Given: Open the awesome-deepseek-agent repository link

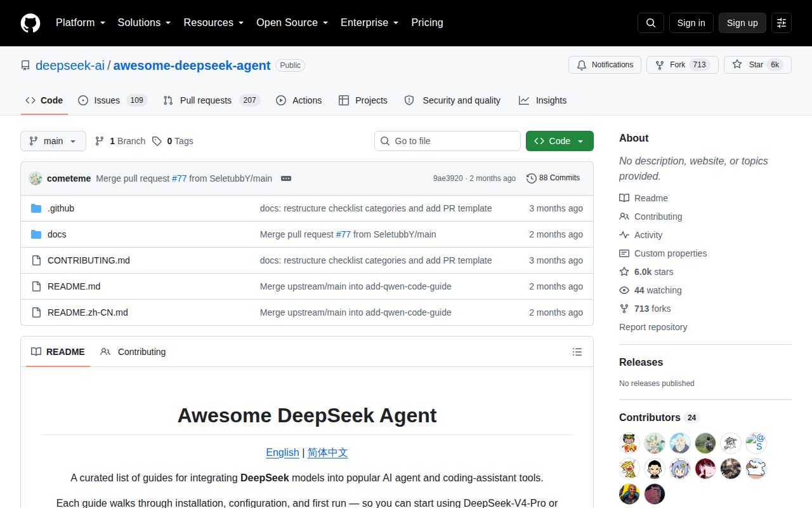Looking at the screenshot, I should (x=192, y=65).
